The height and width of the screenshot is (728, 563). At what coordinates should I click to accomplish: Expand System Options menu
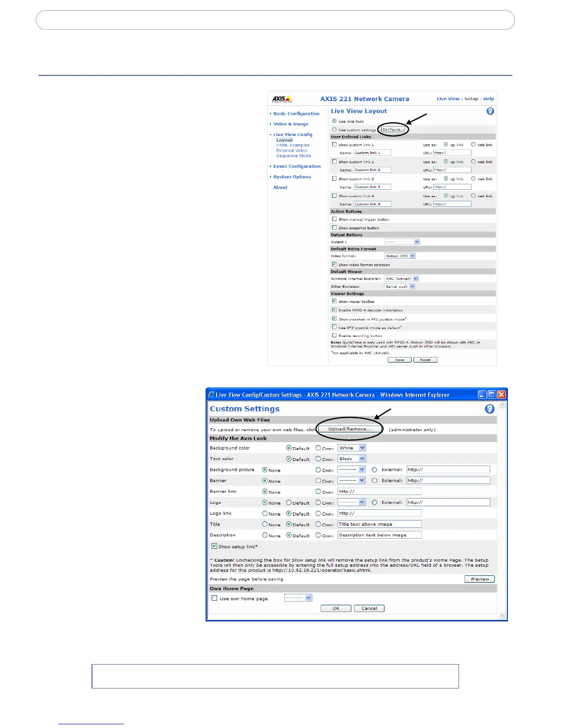click(292, 177)
